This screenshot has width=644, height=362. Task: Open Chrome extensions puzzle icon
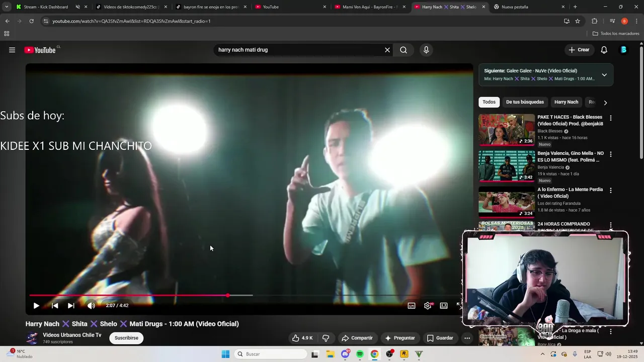[x=594, y=21]
